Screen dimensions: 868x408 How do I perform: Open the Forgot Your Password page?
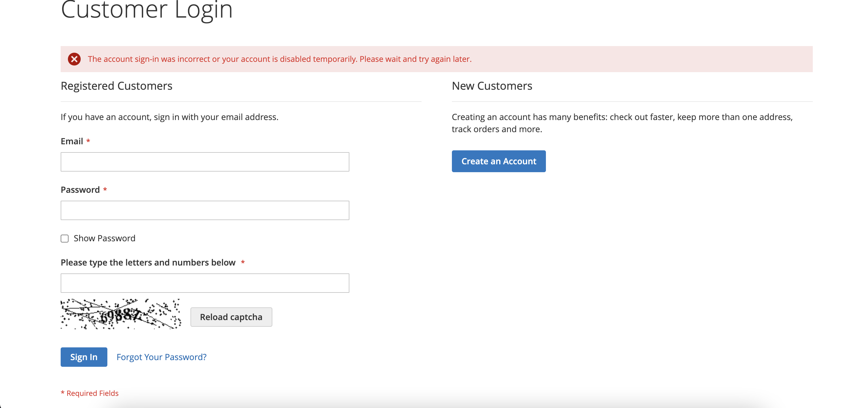coord(161,357)
